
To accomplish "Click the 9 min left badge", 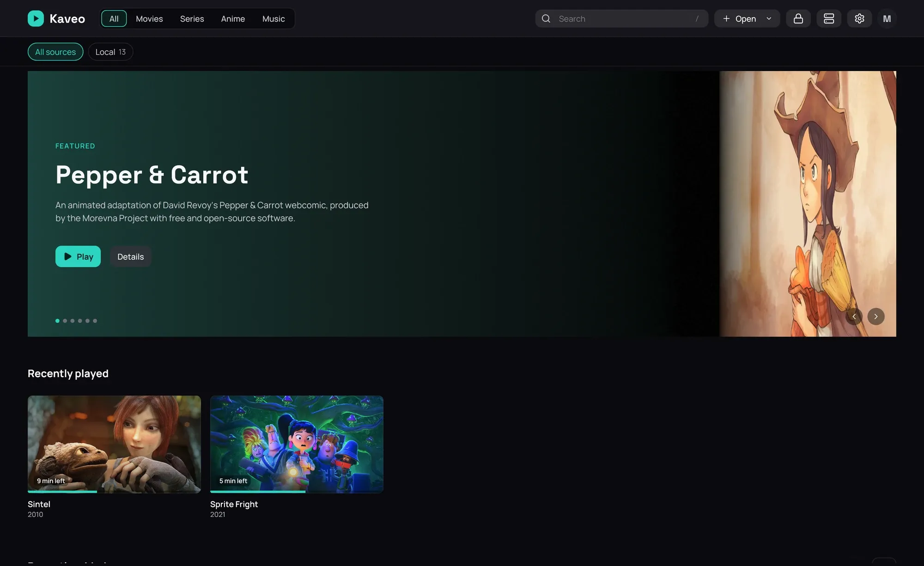I will (x=51, y=481).
